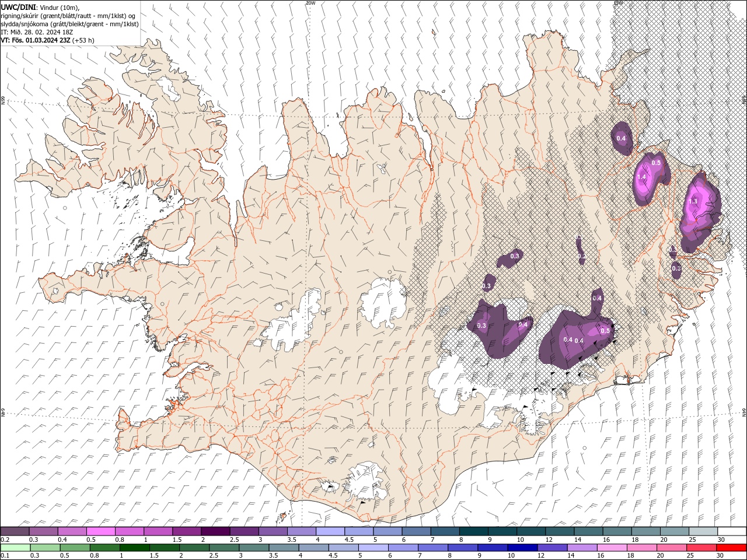Select the navy blue legend swatch at 10

click(522, 548)
